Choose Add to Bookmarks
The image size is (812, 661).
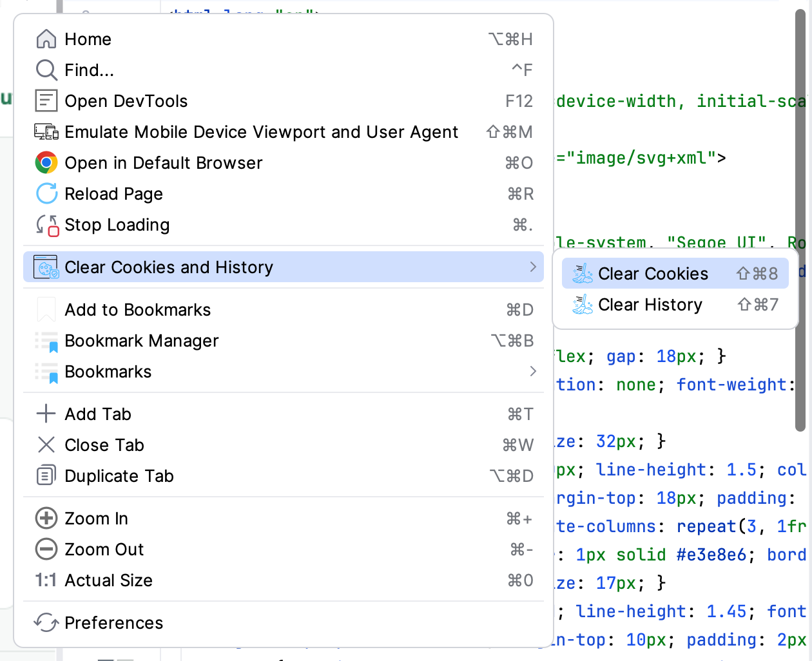(284, 310)
